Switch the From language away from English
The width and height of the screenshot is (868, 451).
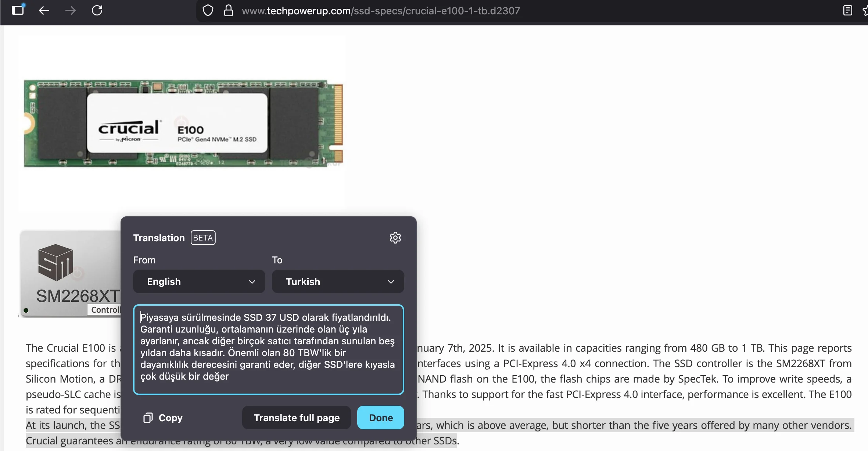(x=198, y=281)
